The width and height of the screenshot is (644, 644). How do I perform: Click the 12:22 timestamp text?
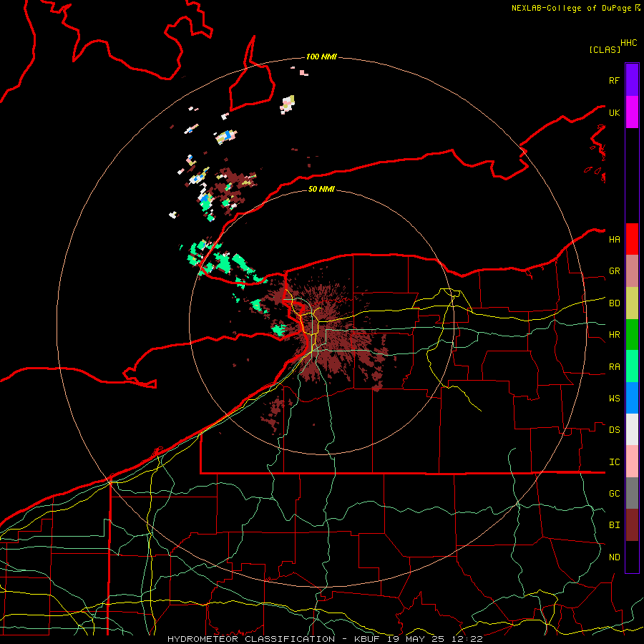[x=466, y=639]
